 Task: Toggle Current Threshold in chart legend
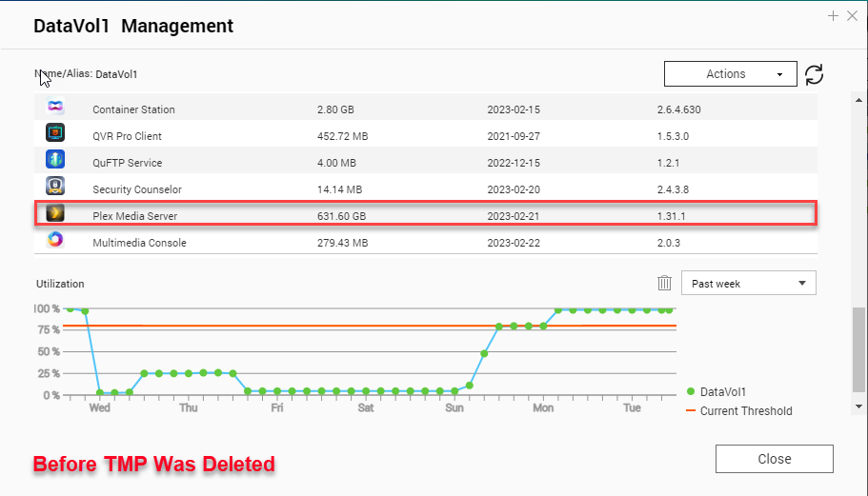pos(739,411)
